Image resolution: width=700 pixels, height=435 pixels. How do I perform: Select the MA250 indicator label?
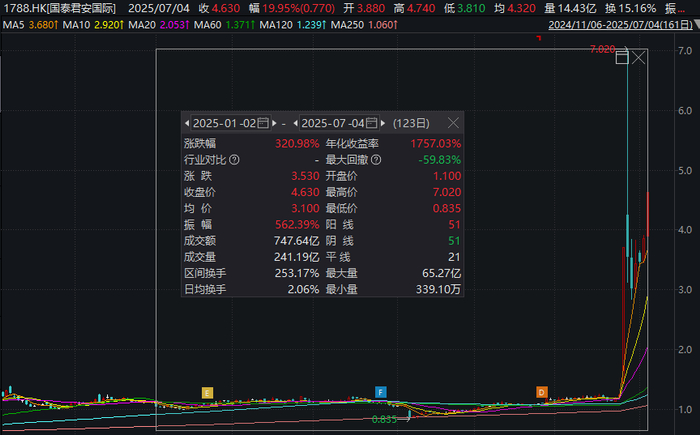347,25
